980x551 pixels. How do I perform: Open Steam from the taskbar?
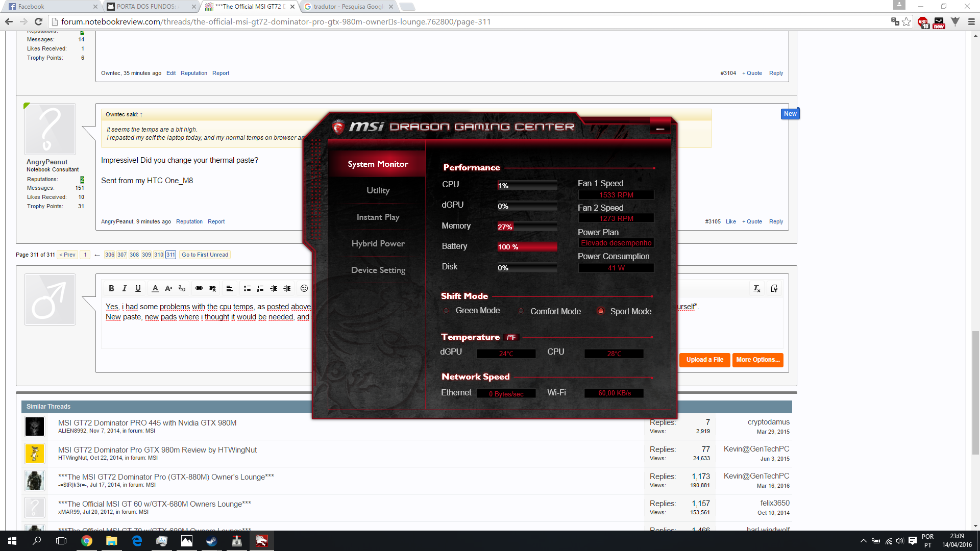[211, 541]
